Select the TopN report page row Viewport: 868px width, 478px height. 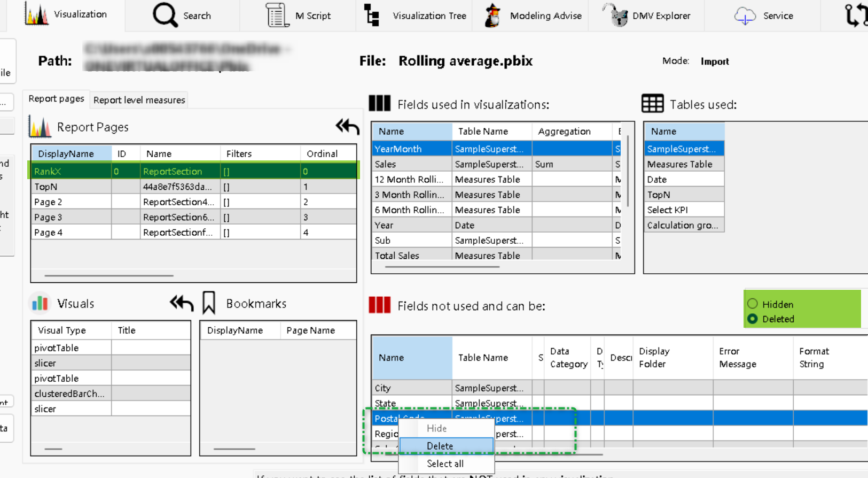pyautogui.click(x=46, y=187)
